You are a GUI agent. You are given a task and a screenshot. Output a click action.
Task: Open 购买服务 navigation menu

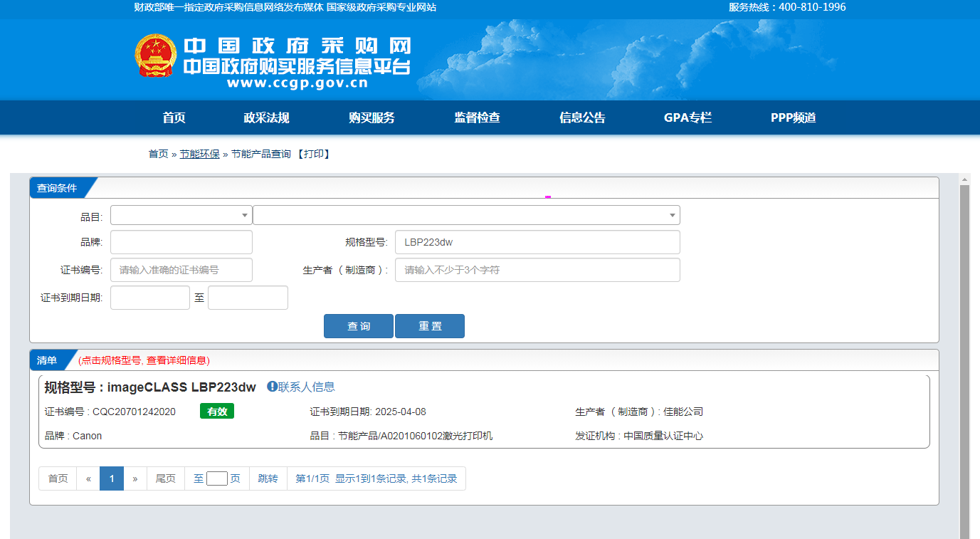point(372,118)
